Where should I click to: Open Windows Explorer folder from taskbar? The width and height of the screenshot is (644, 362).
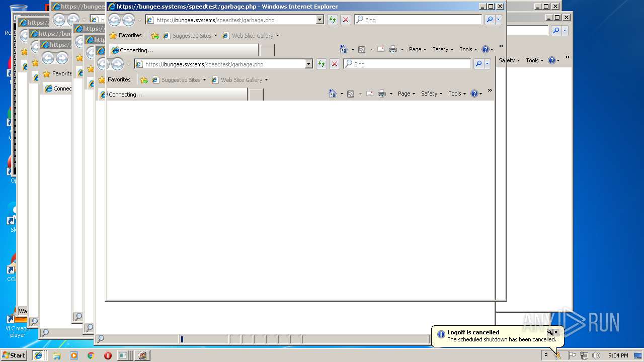[x=57, y=355]
